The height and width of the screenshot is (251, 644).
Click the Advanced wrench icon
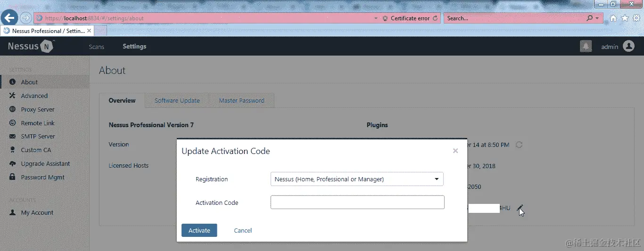13,96
